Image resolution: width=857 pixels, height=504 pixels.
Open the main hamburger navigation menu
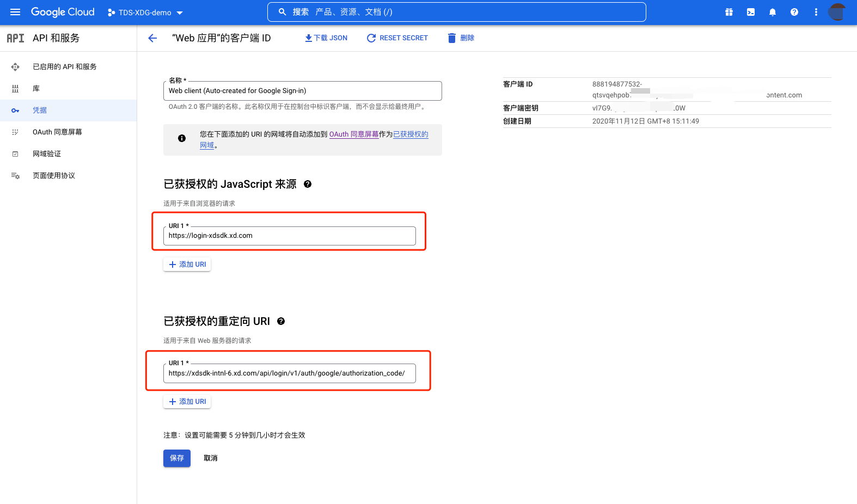click(x=15, y=12)
